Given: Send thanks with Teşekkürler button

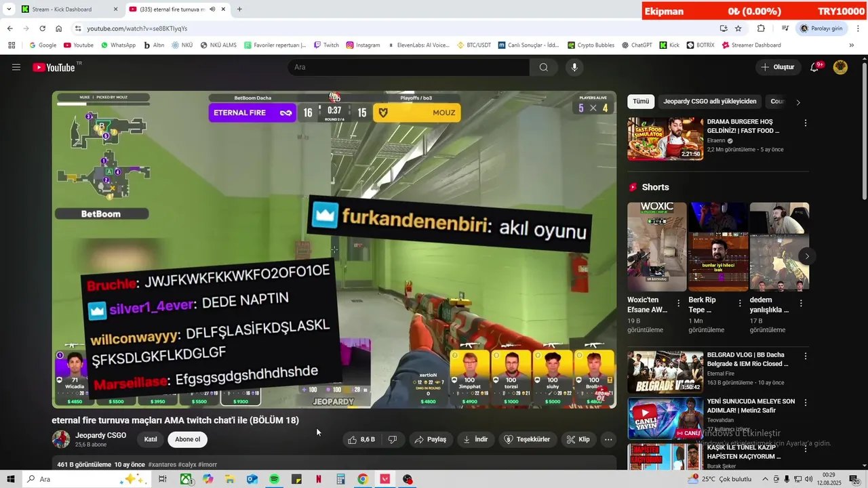Looking at the screenshot, I should (528, 439).
